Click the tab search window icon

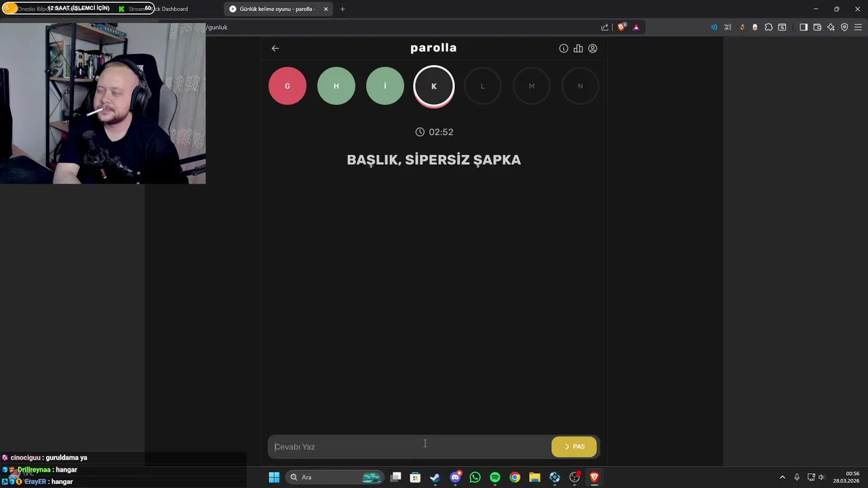click(x=782, y=27)
